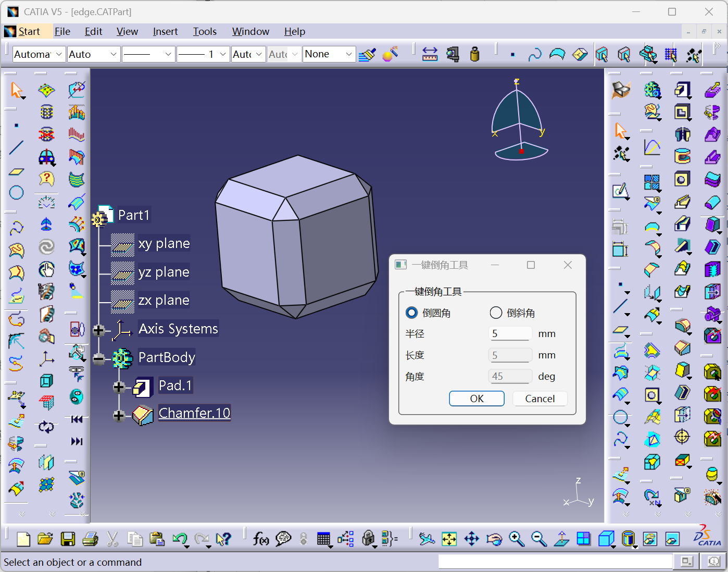This screenshot has height=572, width=728.
Task: Click the command input field in status bar
Action: pos(555,562)
